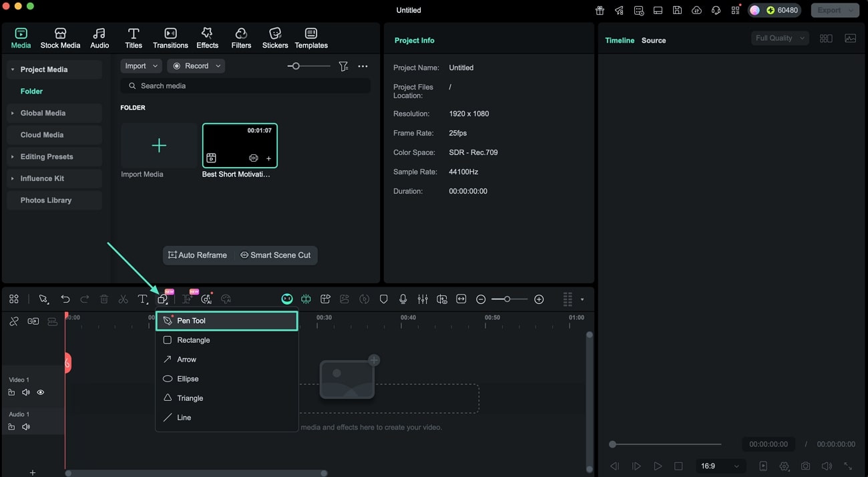This screenshot has height=477, width=868.
Task: Select the Text tool in timeline toolbar
Action: pyautogui.click(x=142, y=299)
